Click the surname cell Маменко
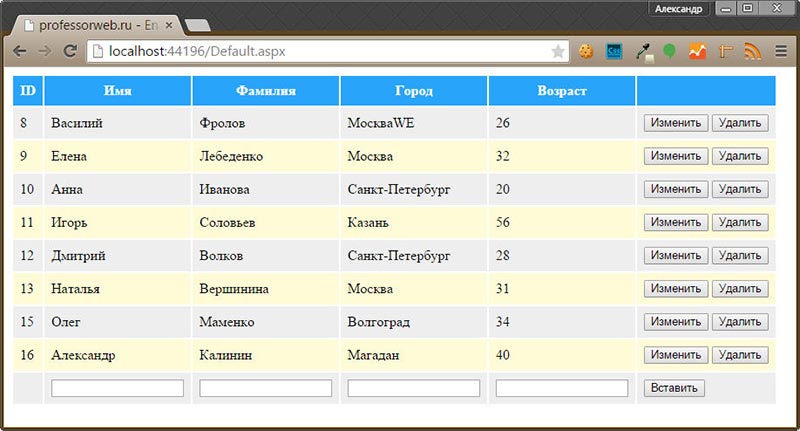Image resolution: width=800 pixels, height=431 pixels. pyautogui.click(x=266, y=322)
